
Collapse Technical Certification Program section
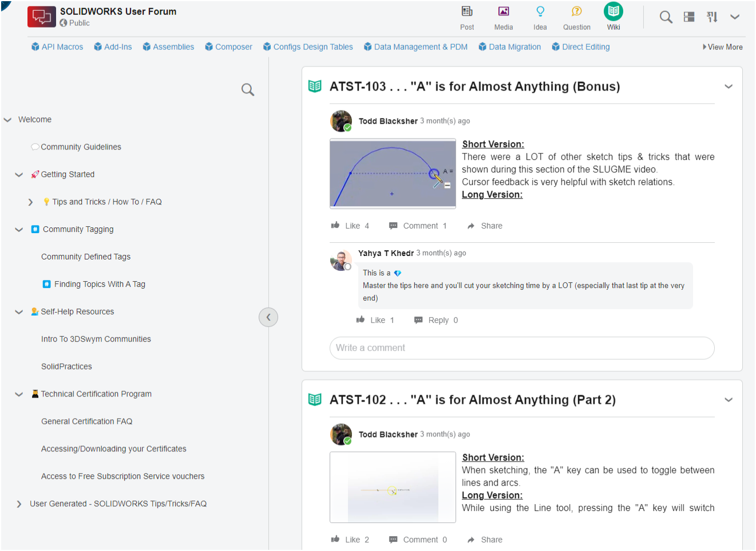click(19, 395)
